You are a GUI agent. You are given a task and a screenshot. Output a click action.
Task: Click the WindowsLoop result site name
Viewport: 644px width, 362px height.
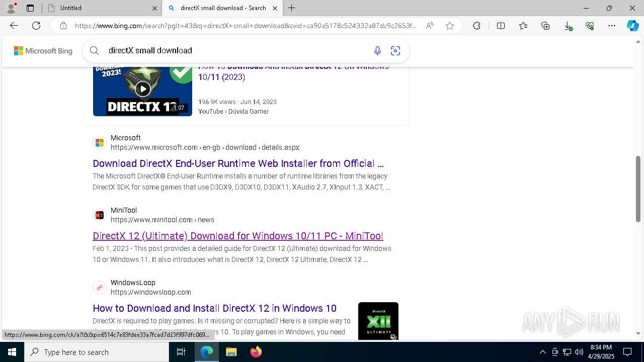pyautogui.click(x=133, y=283)
